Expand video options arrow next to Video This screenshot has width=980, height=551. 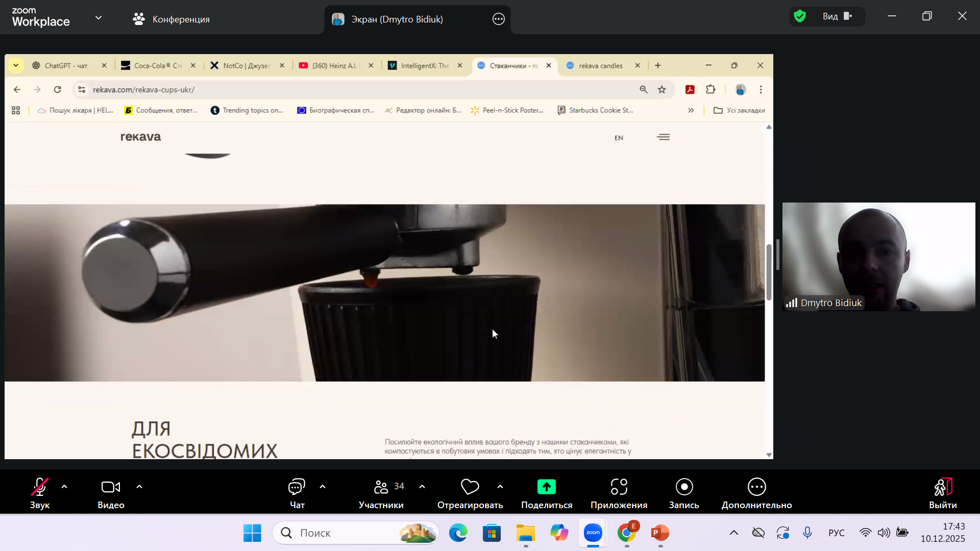click(x=139, y=487)
